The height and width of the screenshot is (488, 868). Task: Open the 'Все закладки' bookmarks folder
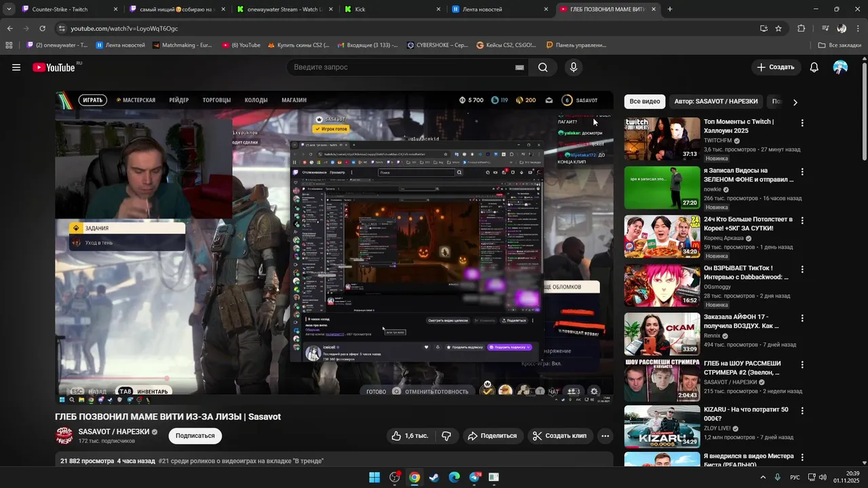840,45
